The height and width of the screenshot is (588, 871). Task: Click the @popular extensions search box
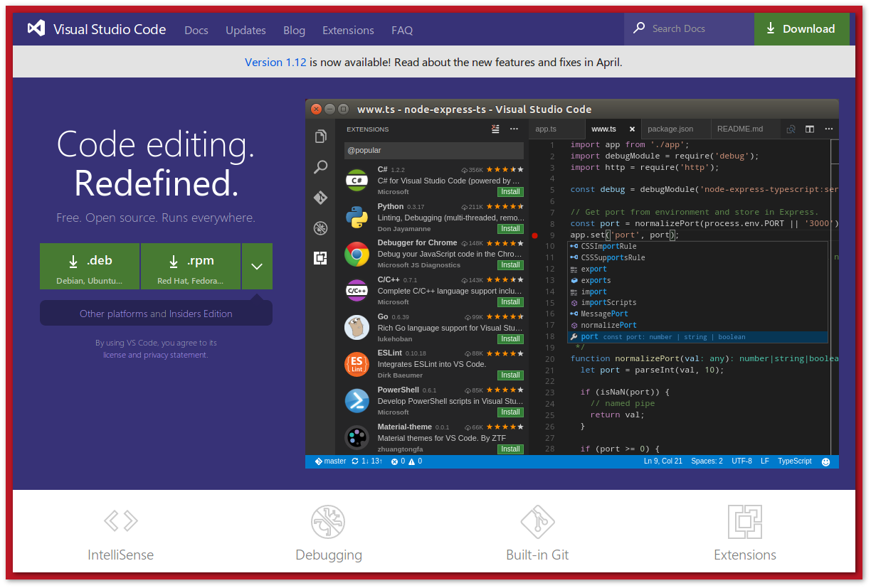434,150
